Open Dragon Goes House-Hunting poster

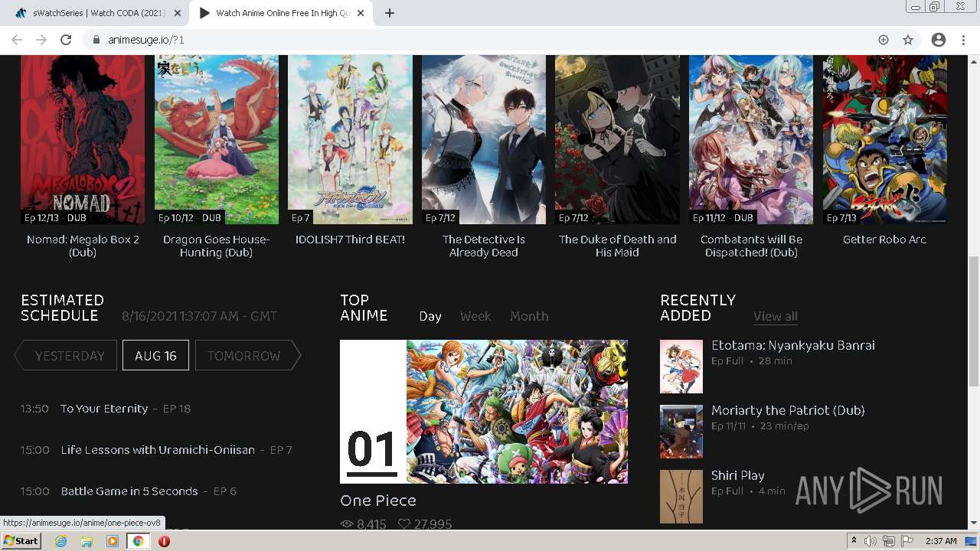(x=217, y=139)
